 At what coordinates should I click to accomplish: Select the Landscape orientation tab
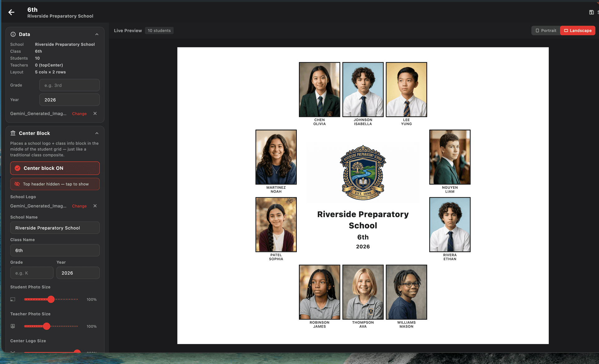(577, 31)
